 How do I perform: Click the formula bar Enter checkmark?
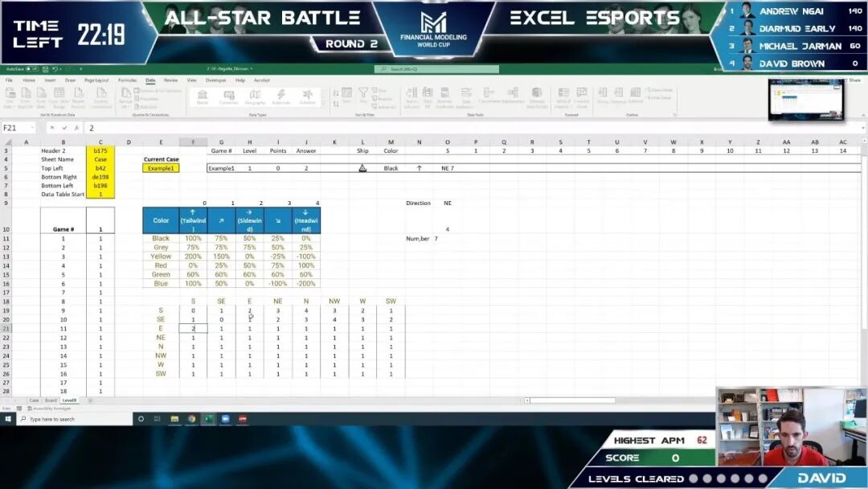pos(64,128)
